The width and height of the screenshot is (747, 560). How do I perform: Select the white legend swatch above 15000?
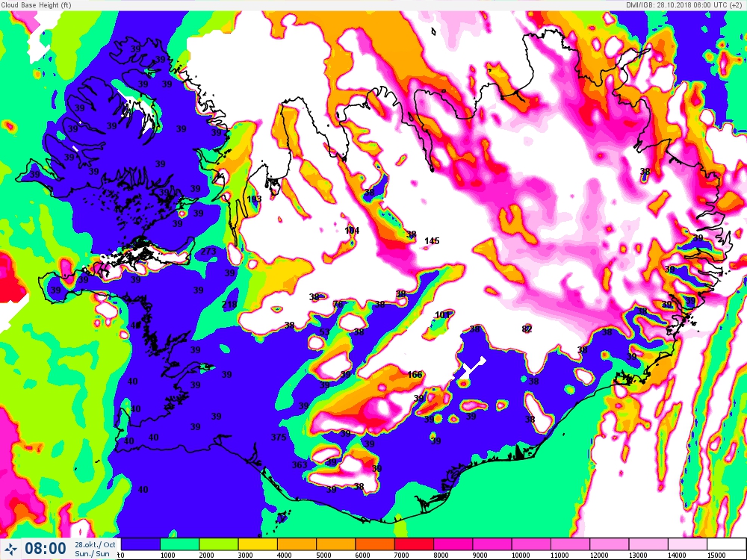tap(727, 544)
